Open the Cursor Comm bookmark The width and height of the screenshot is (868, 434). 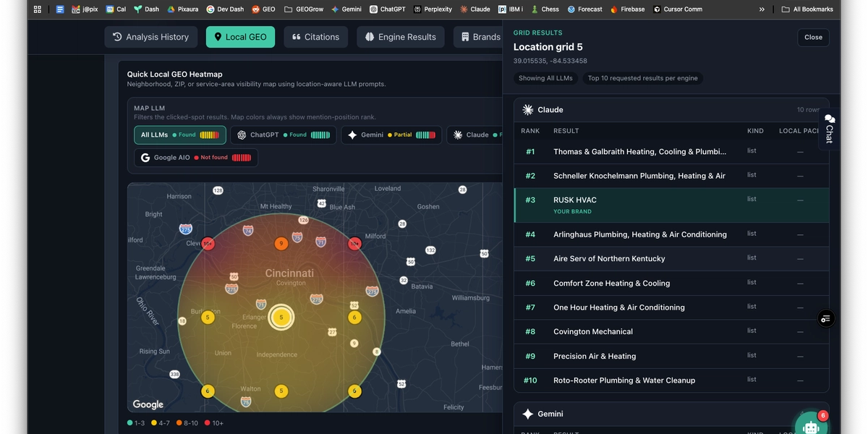[x=678, y=9]
